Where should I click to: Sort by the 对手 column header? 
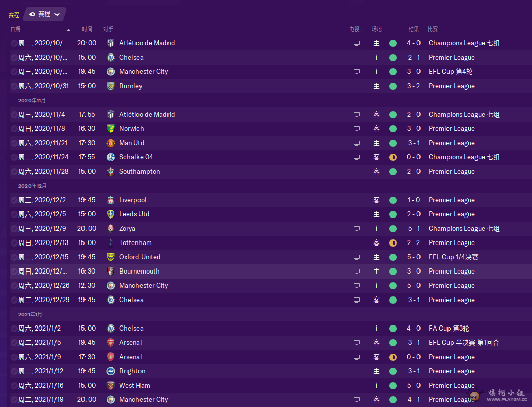click(108, 29)
